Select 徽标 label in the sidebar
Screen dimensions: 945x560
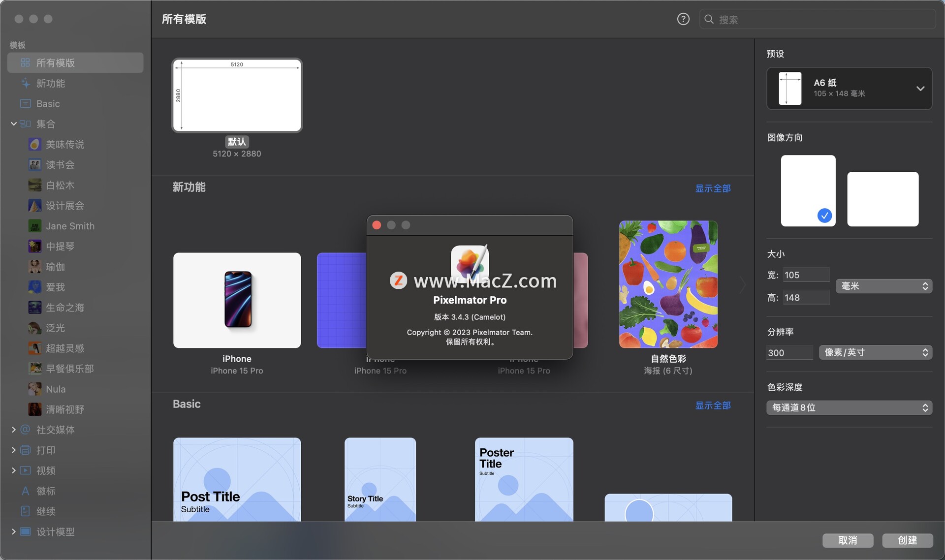click(x=46, y=491)
